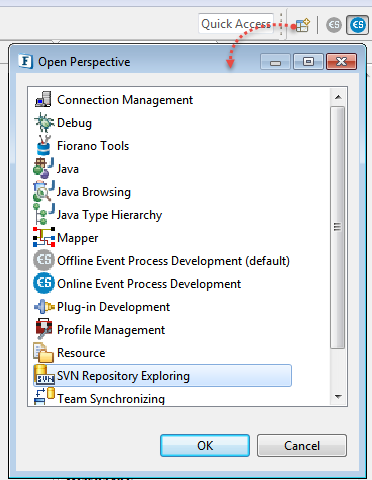Screen dimensions: 372x480
Task: Select the Java Browsing label
Action: (94, 192)
